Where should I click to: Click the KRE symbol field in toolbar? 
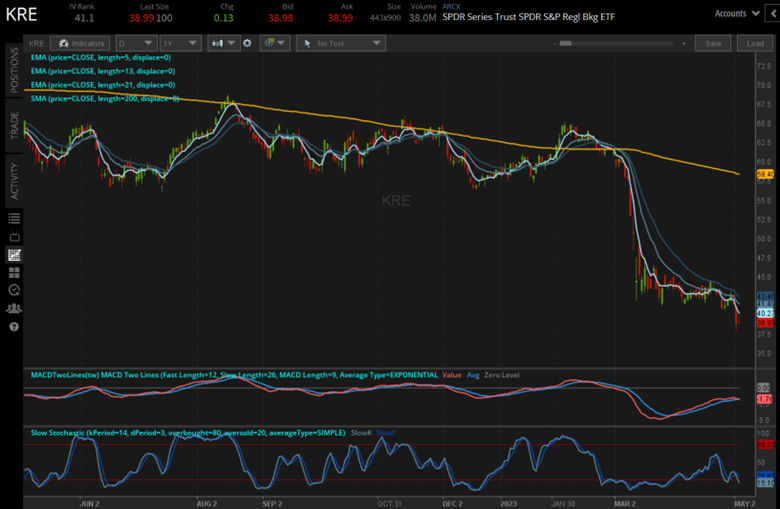click(36, 43)
